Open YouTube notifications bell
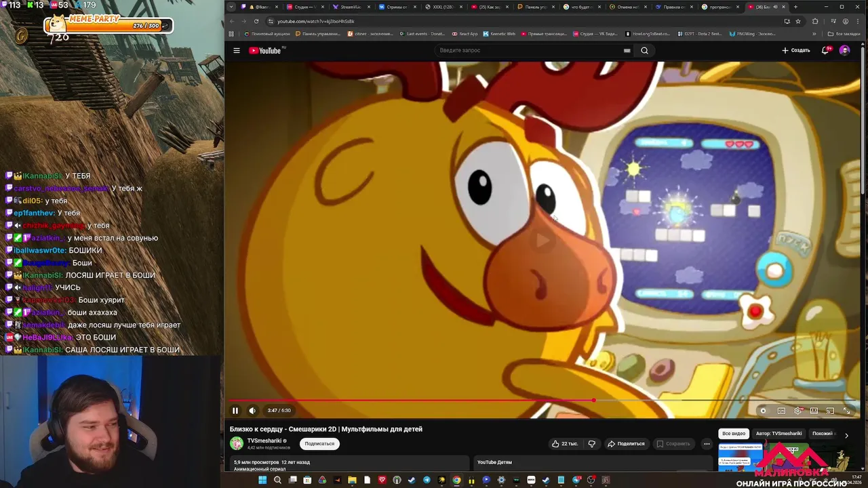 click(825, 50)
